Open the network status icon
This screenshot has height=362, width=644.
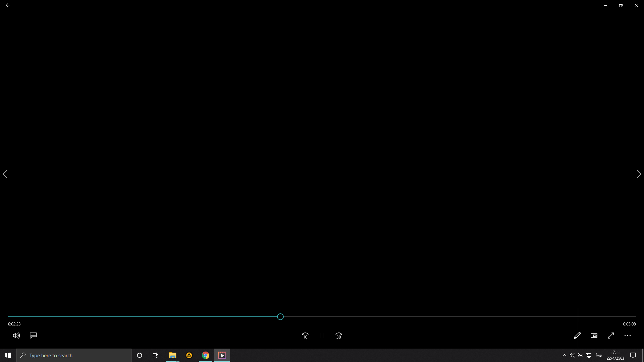click(x=589, y=355)
